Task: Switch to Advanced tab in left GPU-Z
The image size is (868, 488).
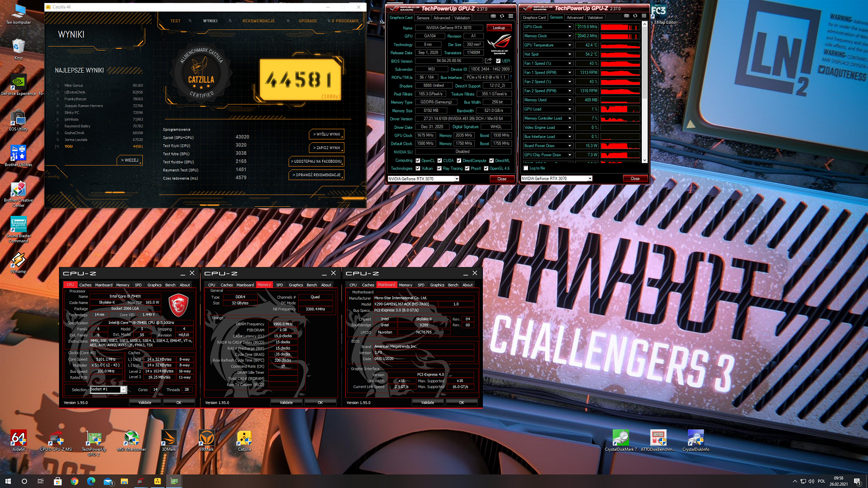Action: point(441,18)
